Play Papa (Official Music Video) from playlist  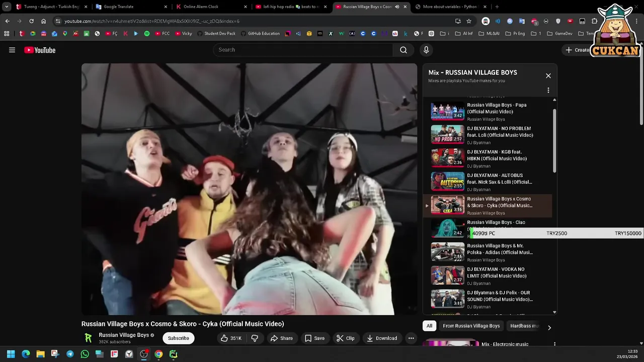(x=488, y=111)
